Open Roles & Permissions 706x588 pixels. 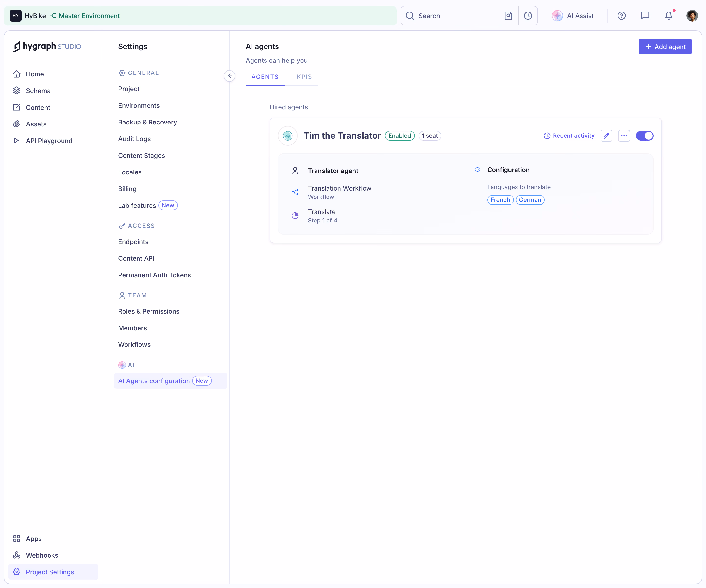149,311
